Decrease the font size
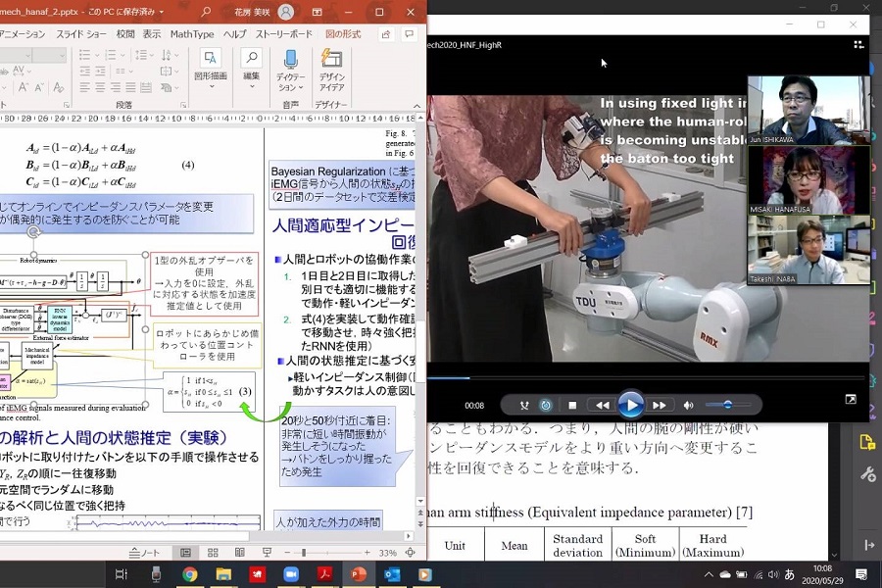 click(x=39, y=87)
